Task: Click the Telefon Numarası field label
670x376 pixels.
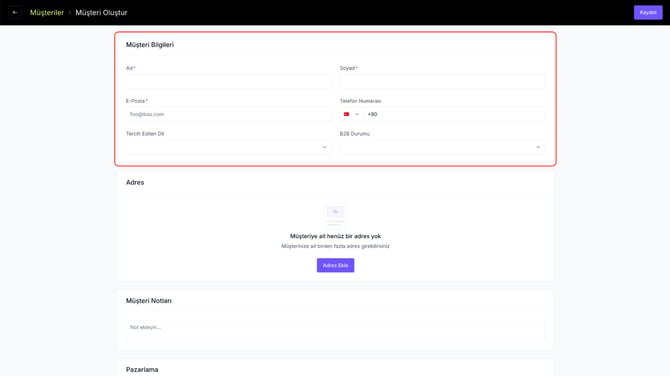Action: (x=361, y=101)
